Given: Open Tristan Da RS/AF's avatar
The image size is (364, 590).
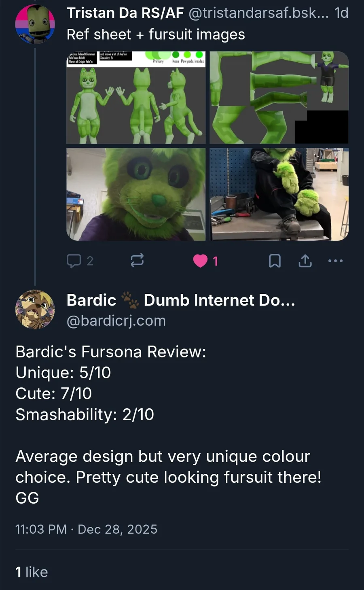Looking at the screenshot, I should tap(35, 24).
